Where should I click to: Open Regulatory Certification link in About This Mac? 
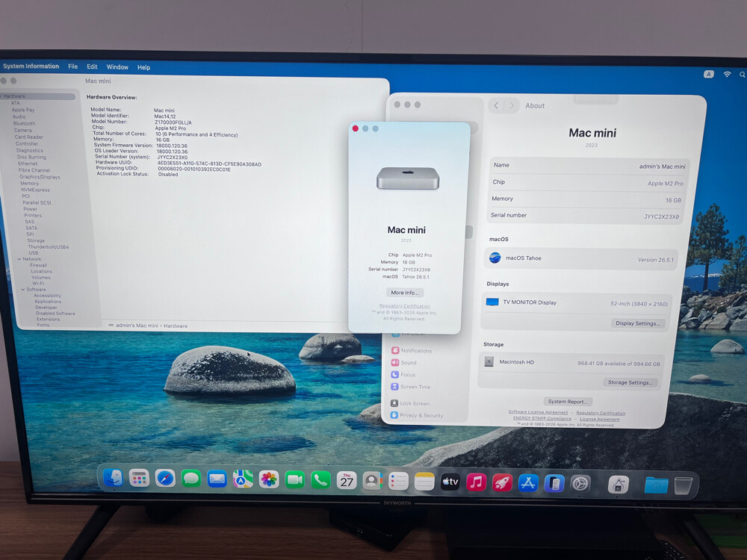[404, 305]
